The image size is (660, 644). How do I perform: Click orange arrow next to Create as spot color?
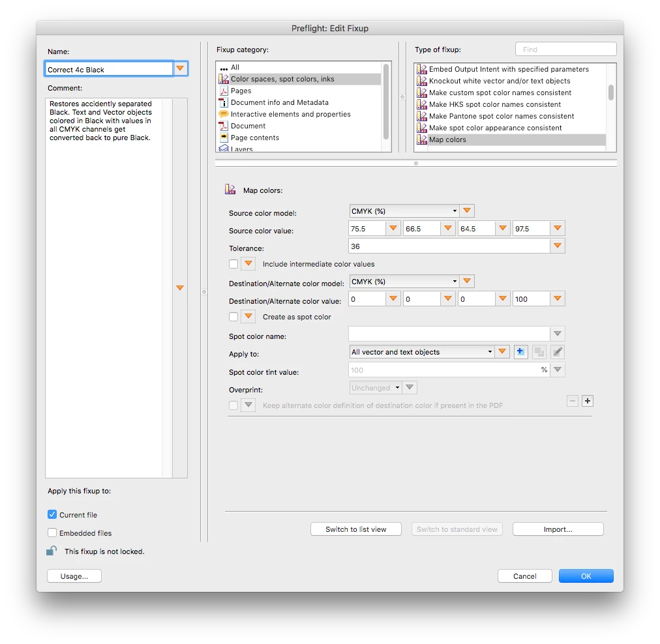click(248, 316)
